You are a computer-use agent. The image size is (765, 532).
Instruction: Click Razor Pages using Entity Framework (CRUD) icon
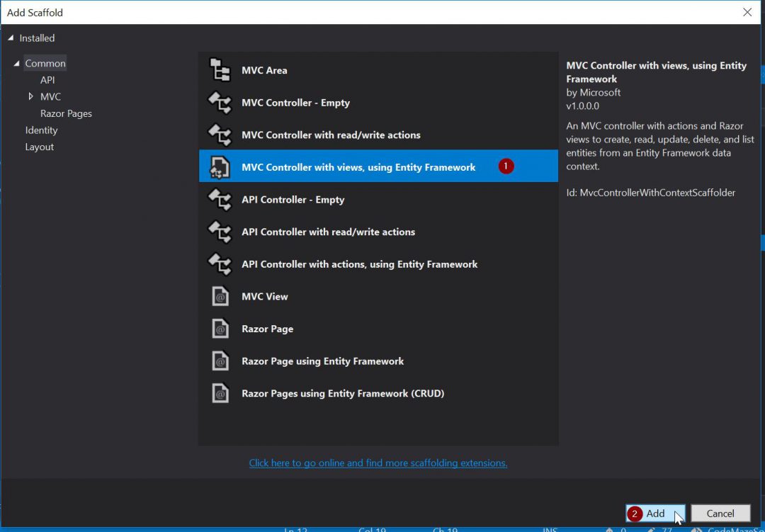pyautogui.click(x=220, y=394)
